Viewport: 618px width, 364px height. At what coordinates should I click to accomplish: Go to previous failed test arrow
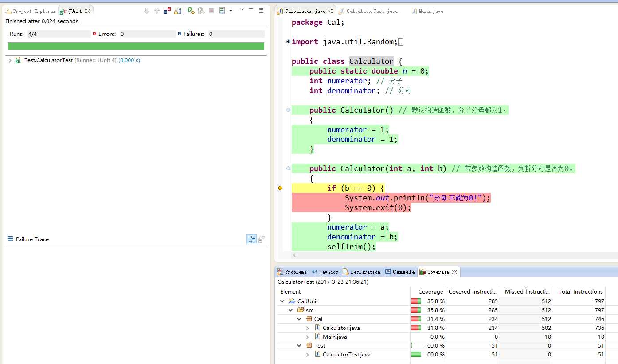pyautogui.click(x=156, y=11)
